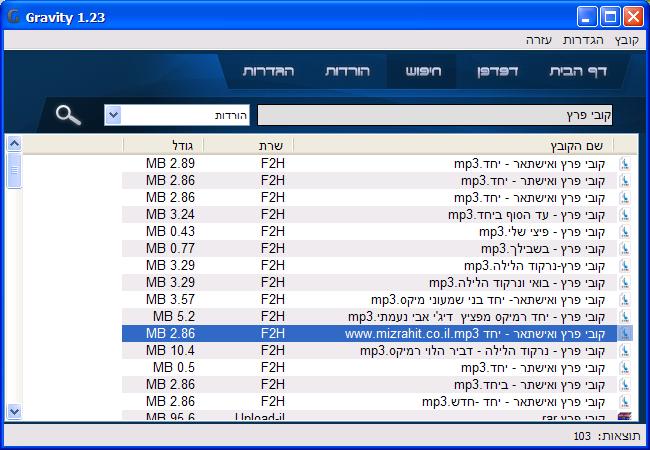Click the scrollbar up arrow
Image resolution: width=650 pixels, height=450 pixels.
coord(14,144)
